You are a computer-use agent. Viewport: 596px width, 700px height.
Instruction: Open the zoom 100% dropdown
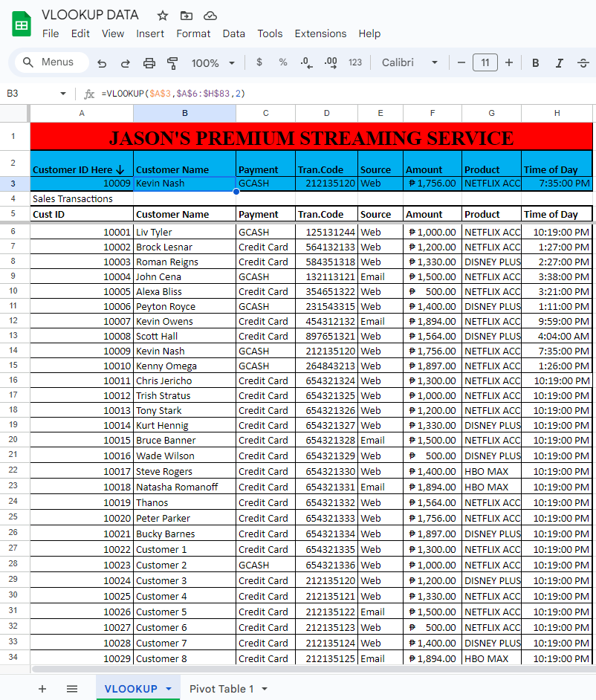pyautogui.click(x=213, y=63)
